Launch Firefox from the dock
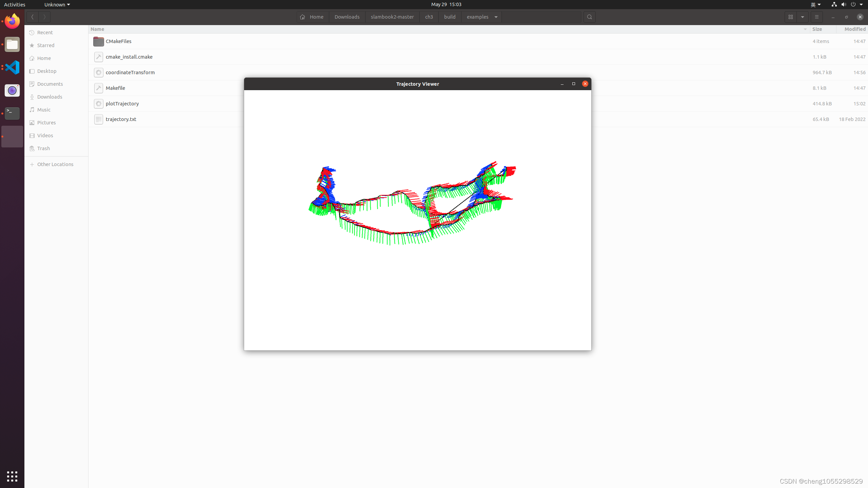 (x=12, y=21)
